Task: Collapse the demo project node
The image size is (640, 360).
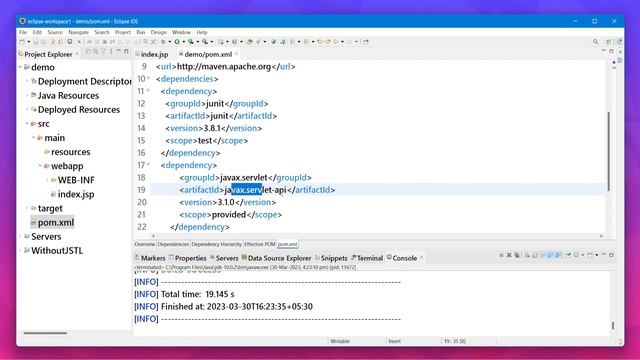Action: coord(20,67)
